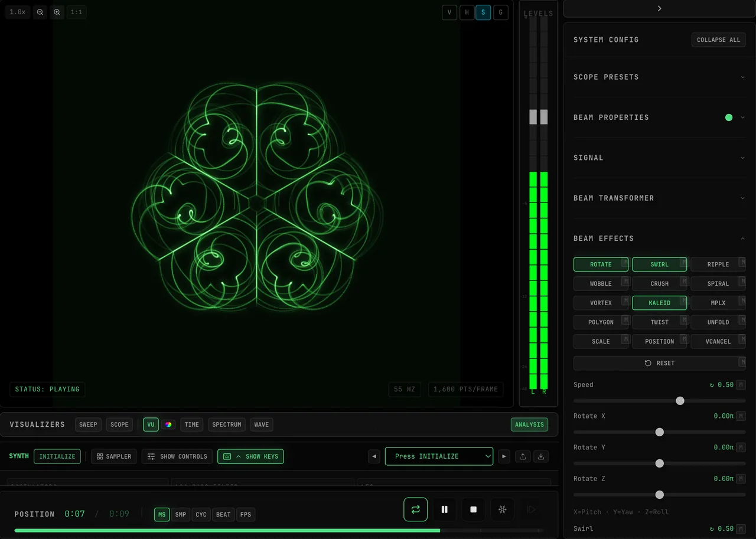Collapse the Beam Effects section

click(659, 239)
